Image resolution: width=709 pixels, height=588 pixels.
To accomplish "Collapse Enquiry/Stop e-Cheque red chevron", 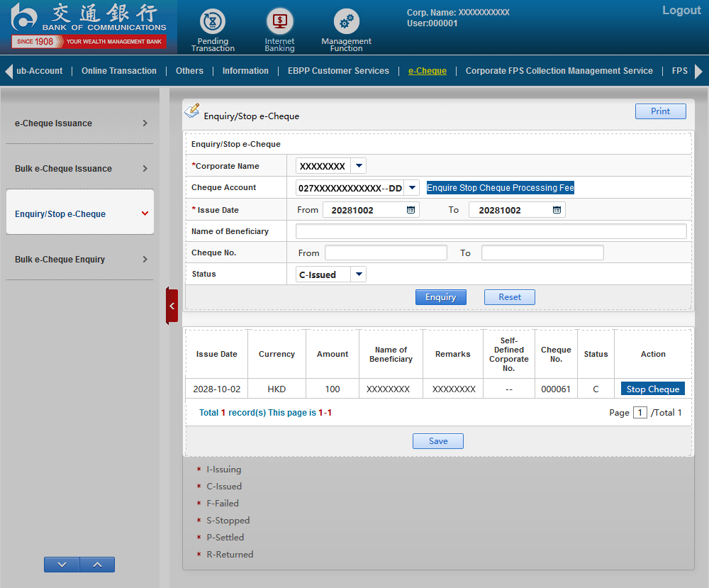I will coord(145,213).
